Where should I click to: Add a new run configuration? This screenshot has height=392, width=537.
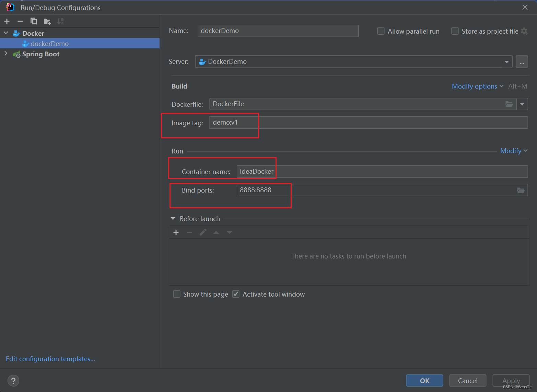click(x=7, y=21)
